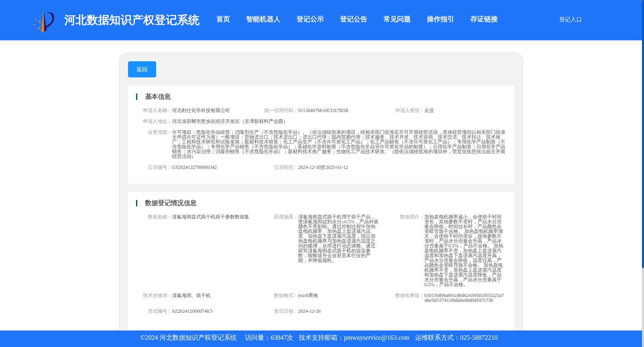This screenshot has width=644, height=347.
Task: Click the 返回 button
Action: point(142,69)
